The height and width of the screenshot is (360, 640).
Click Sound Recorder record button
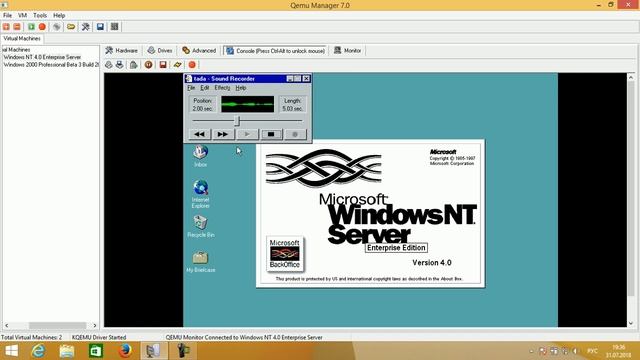pos(295,134)
